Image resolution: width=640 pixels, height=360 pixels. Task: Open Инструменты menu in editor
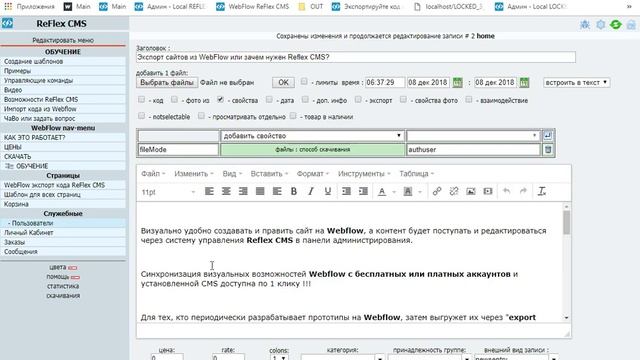[364, 174]
